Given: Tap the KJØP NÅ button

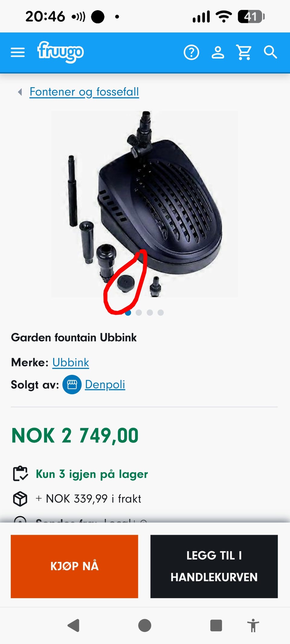Looking at the screenshot, I should (74, 566).
